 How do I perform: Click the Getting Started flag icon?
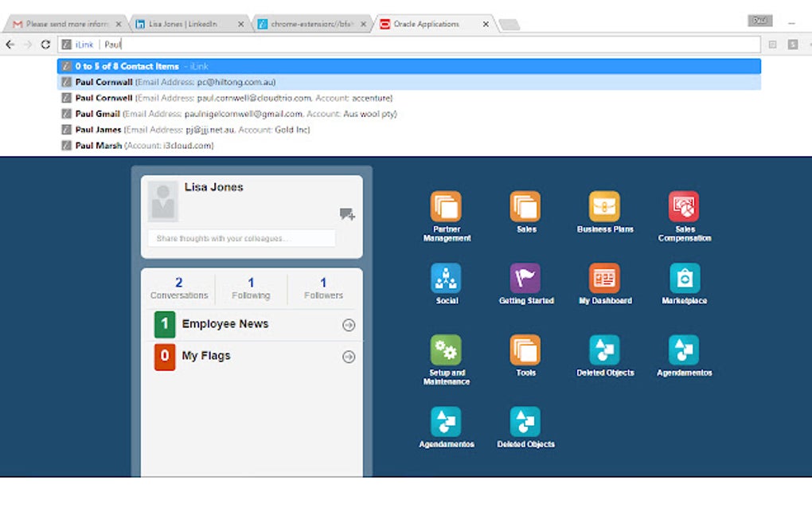point(525,278)
